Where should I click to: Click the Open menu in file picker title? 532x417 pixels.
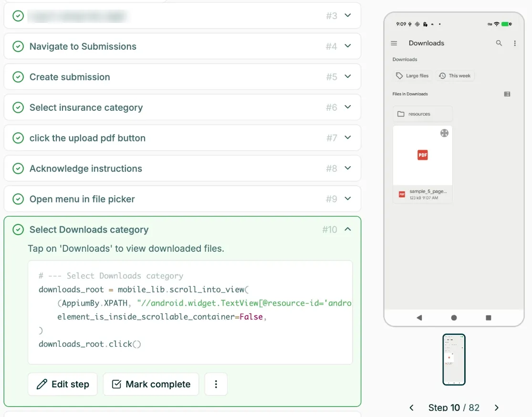(x=82, y=199)
